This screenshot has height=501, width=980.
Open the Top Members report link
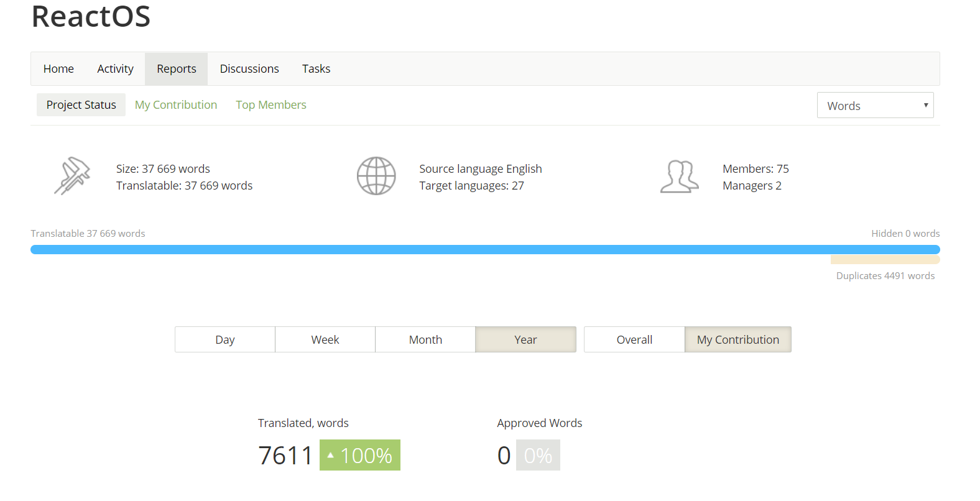click(271, 104)
